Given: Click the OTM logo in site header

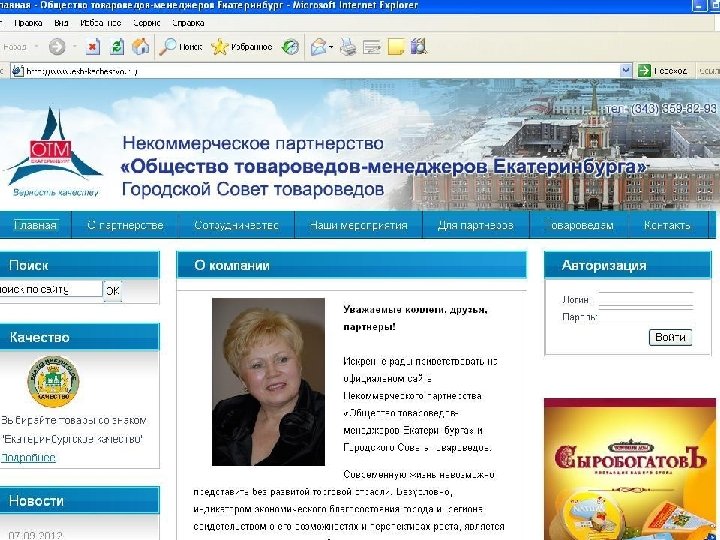Looking at the screenshot, I should (54, 147).
